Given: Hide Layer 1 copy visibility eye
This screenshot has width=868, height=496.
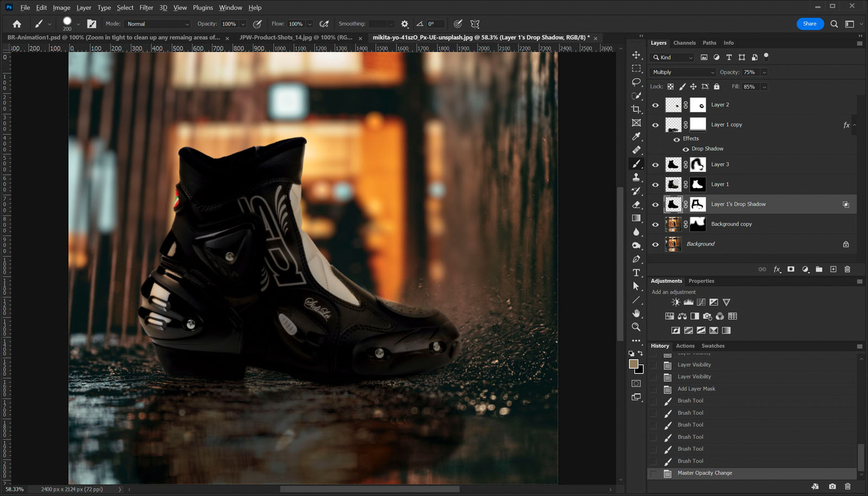Looking at the screenshot, I should tap(655, 125).
